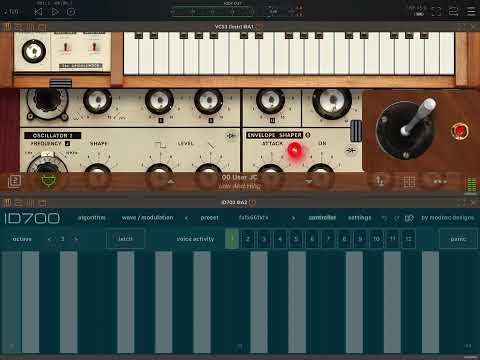Raise the octave with the right chevron

point(76,239)
